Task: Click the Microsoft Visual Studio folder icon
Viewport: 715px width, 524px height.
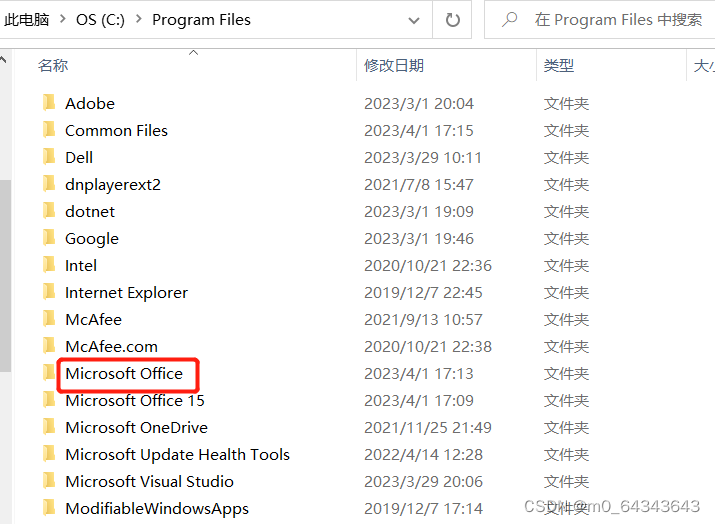Action: [x=49, y=480]
